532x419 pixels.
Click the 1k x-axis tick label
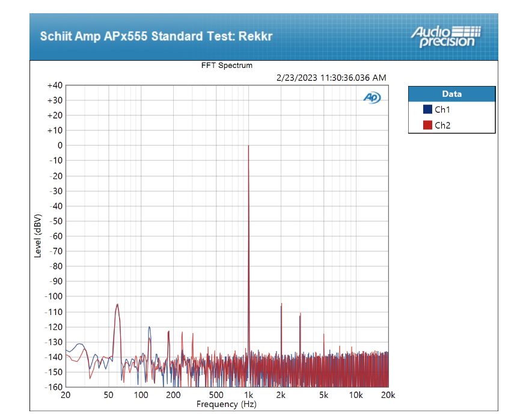coord(249,395)
